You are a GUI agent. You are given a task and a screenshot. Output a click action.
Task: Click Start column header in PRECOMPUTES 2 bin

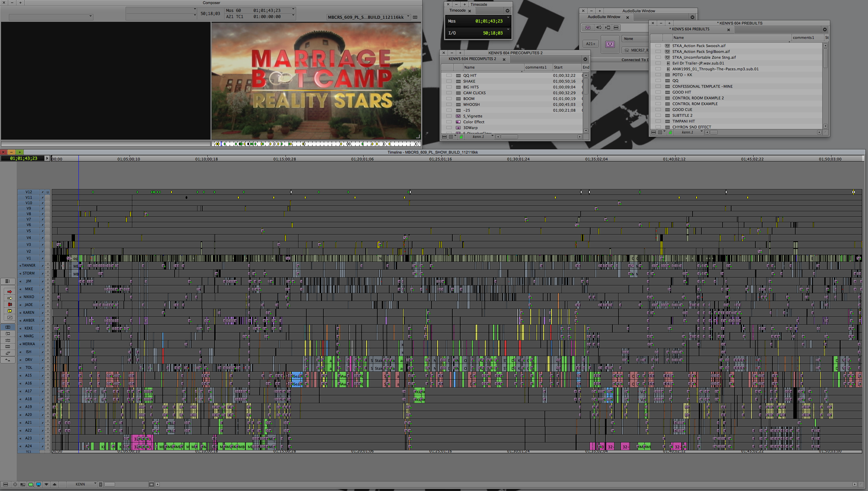pos(567,67)
